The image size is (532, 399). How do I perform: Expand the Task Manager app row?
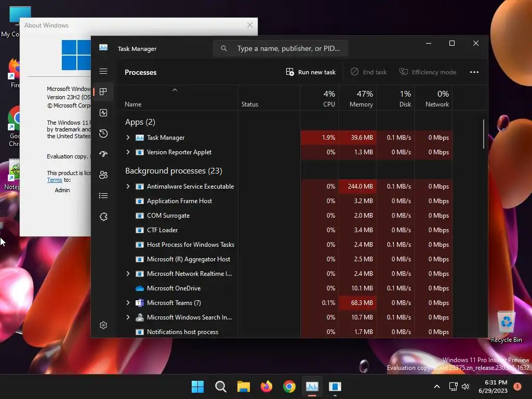128,137
